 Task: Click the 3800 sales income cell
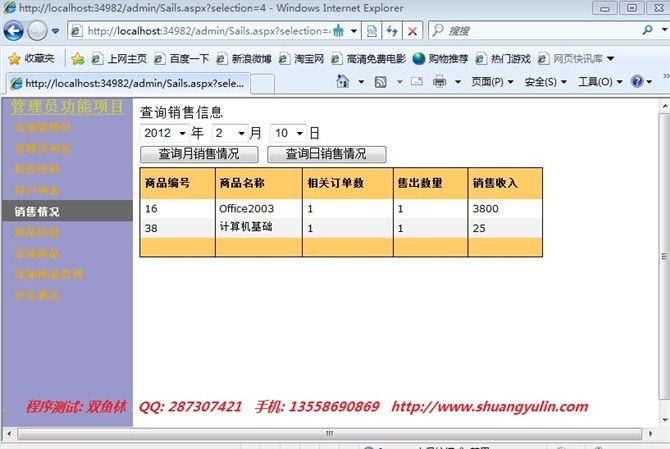505,208
